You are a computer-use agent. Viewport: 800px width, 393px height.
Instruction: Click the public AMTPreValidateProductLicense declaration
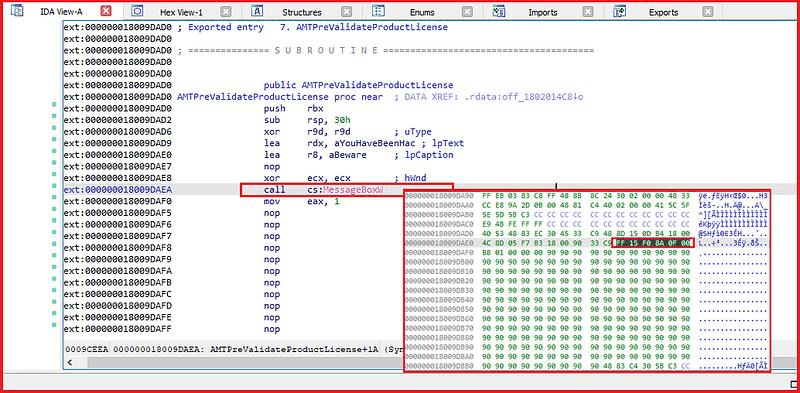tap(358, 85)
